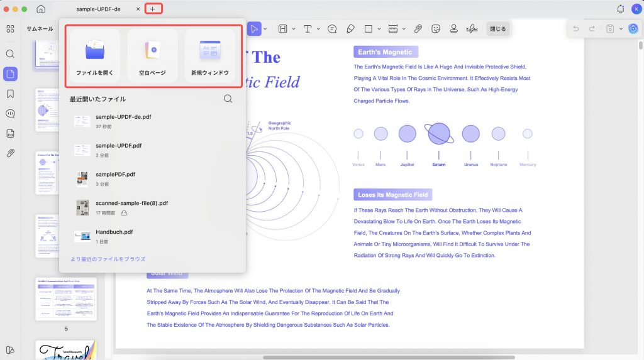Click cloud icon on scanned-sample-file row

click(x=124, y=213)
